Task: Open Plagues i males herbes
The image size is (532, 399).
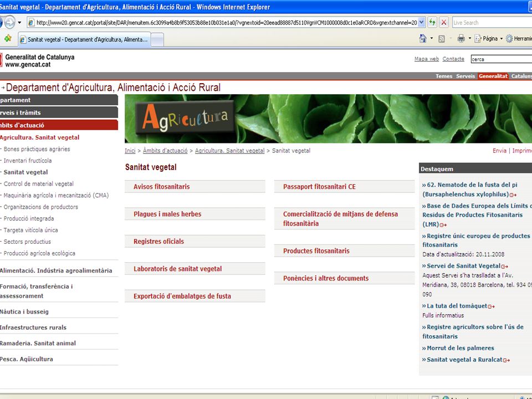Action: tap(167, 214)
